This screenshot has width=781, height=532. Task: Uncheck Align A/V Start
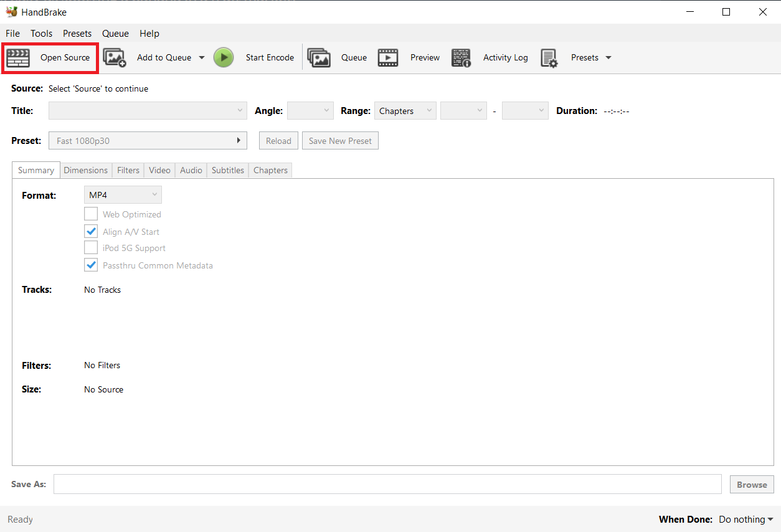(x=91, y=231)
